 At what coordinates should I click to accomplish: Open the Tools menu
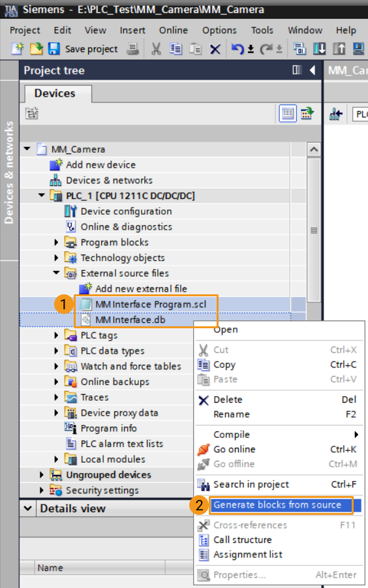click(x=262, y=30)
